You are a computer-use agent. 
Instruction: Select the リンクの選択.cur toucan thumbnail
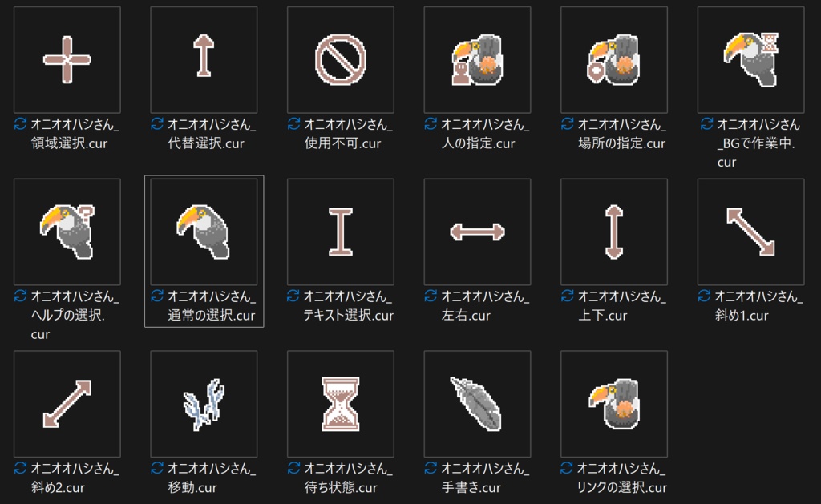pyautogui.click(x=613, y=404)
